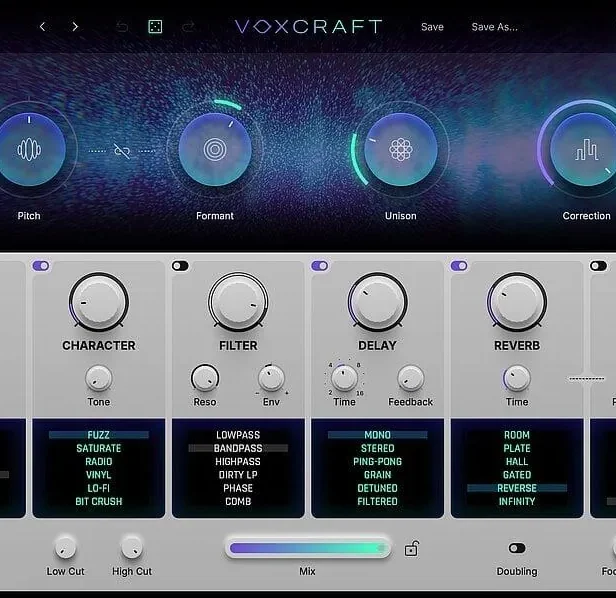
Task: Select VINYL character type
Action: [99, 475]
